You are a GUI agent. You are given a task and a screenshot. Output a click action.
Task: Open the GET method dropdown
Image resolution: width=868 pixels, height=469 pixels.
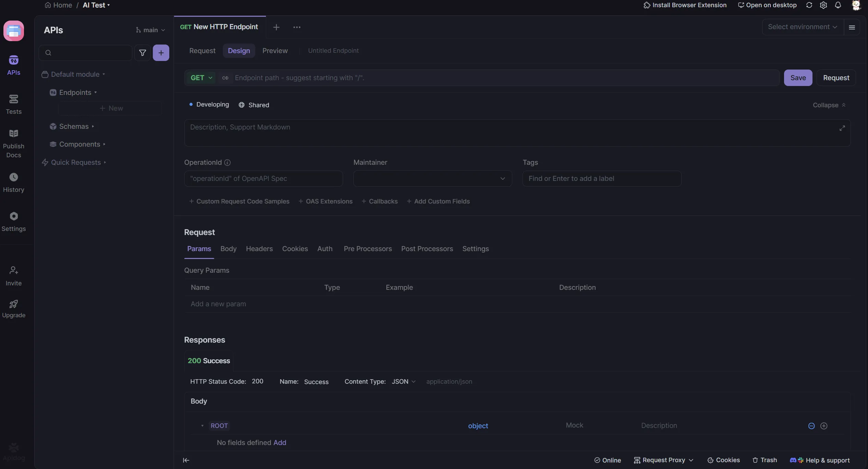click(x=201, y=78)
